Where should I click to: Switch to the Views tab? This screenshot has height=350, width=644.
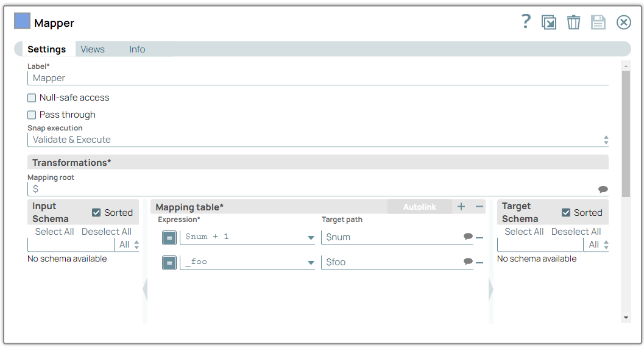point(93,49)
